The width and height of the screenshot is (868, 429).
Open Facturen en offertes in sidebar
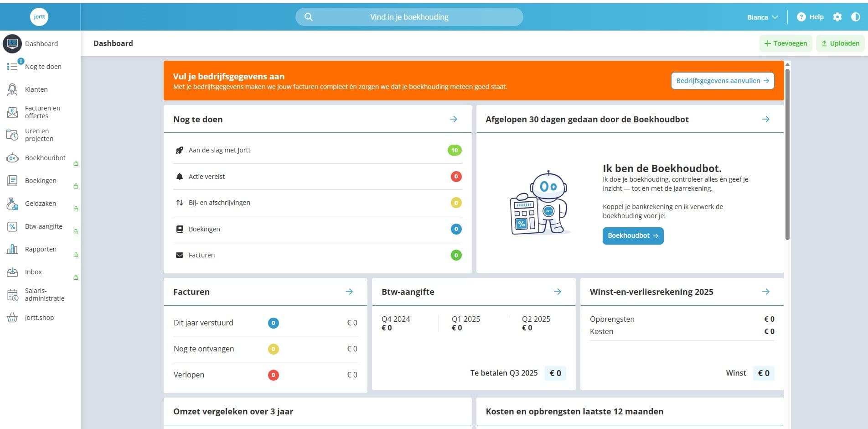pyautogui.click(x=42, y=112)
